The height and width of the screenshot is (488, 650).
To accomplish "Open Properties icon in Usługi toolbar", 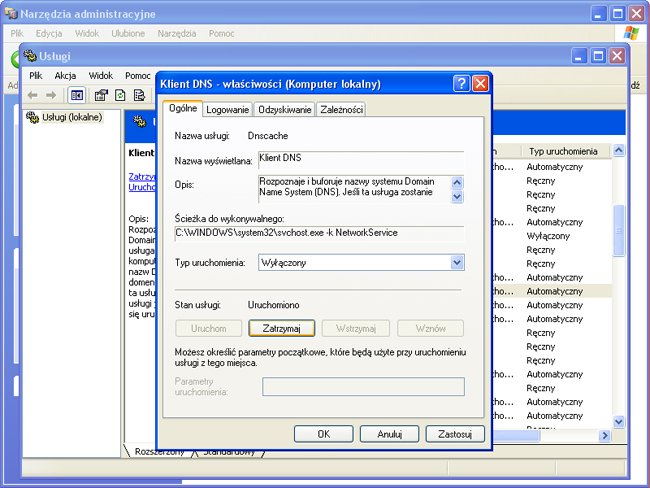I will pos(101,95).
